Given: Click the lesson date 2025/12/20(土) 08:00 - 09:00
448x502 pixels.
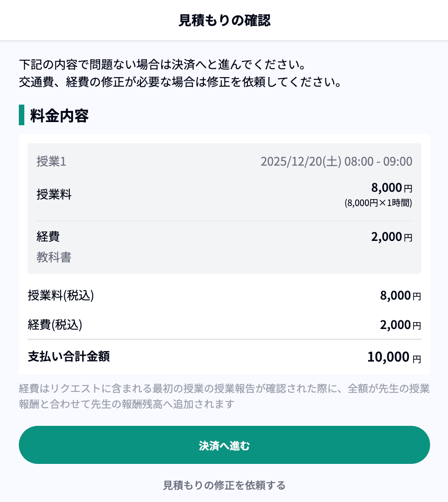Looking at the screenshot, I should click(336, 162).
